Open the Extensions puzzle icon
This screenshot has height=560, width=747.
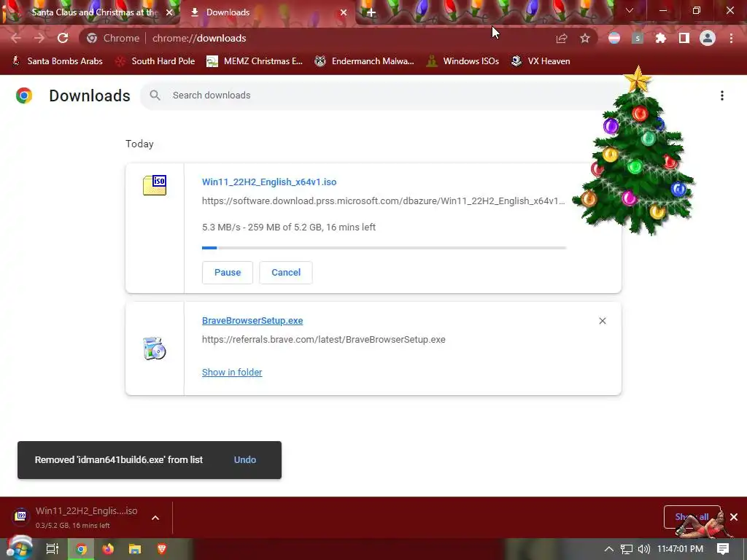coord(660,38)
